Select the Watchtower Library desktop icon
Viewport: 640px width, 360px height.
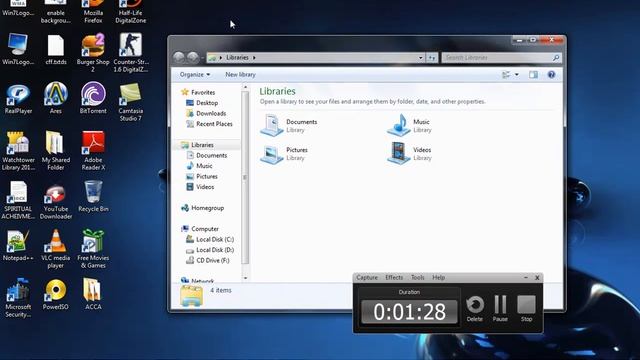18,150
